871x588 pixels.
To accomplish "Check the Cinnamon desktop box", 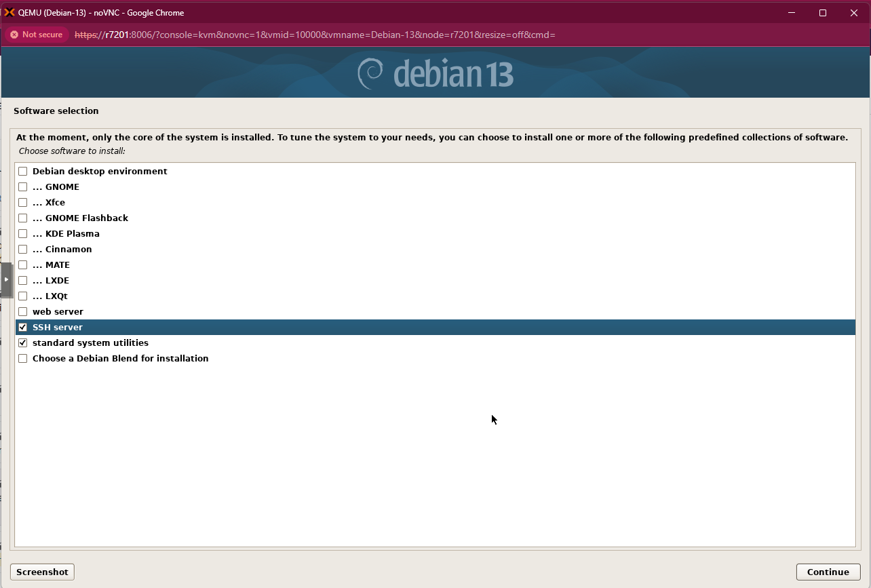I will 23,250.
